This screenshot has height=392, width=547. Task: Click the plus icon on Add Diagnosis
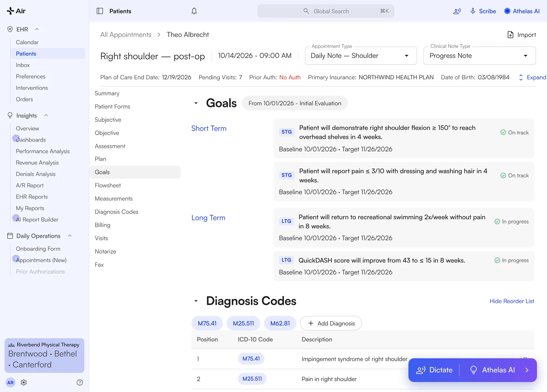311,323
